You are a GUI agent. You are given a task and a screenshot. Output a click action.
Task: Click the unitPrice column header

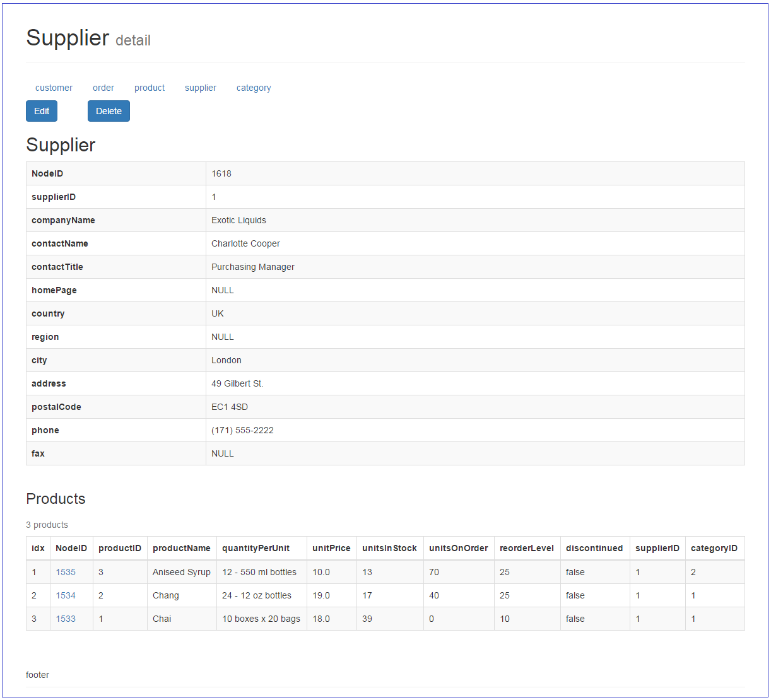[x=331, y=548]
